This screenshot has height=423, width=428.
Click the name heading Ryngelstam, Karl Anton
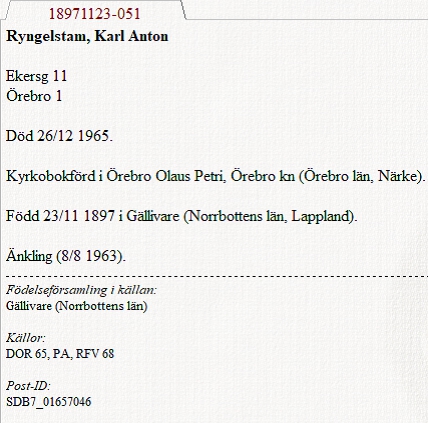pos(87,36)
